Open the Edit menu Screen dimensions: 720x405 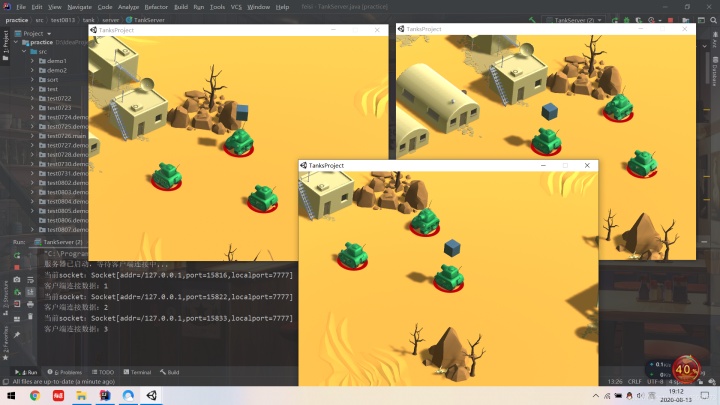tap(37, 7)
